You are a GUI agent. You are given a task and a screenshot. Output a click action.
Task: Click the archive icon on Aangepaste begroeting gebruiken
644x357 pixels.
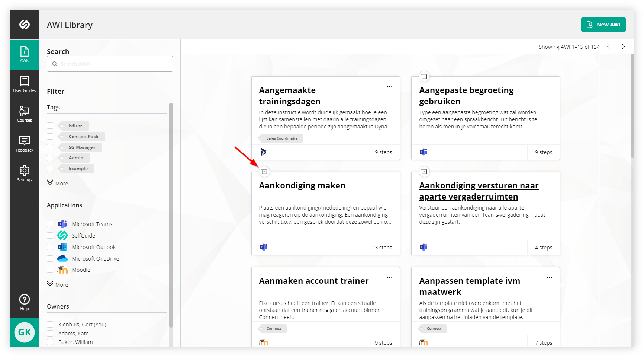(x=424, y=76)
